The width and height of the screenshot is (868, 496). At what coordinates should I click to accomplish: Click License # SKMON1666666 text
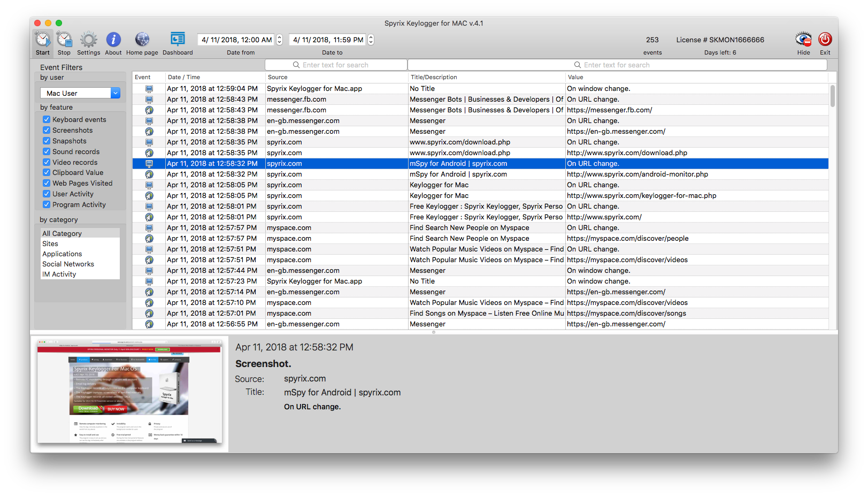coord(720,40)
